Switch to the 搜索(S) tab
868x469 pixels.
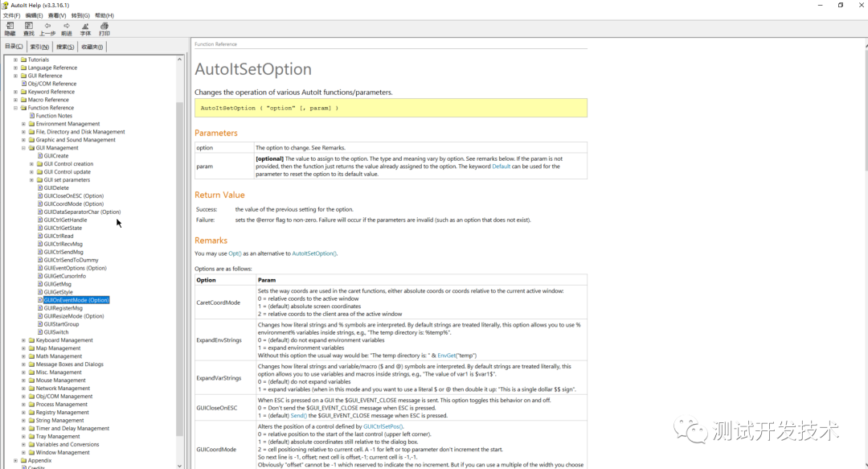[65, 47]
